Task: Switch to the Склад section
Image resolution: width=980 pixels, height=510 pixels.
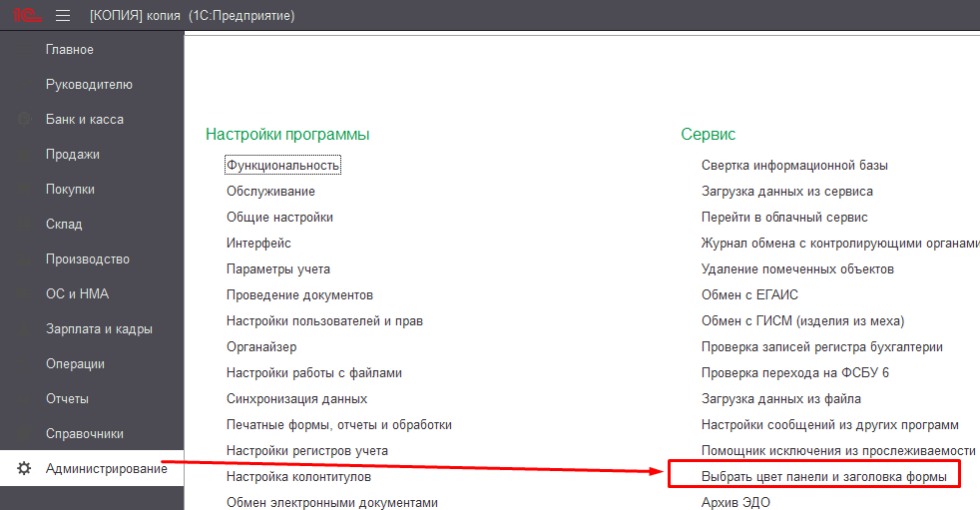Action: pyautogui.click(x=64, y=225)
